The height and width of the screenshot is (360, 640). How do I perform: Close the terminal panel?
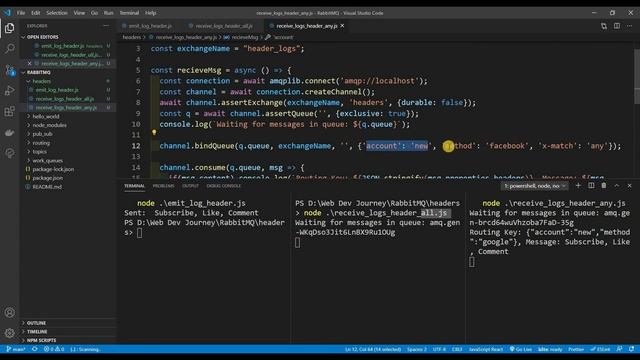tap(629, 186)
